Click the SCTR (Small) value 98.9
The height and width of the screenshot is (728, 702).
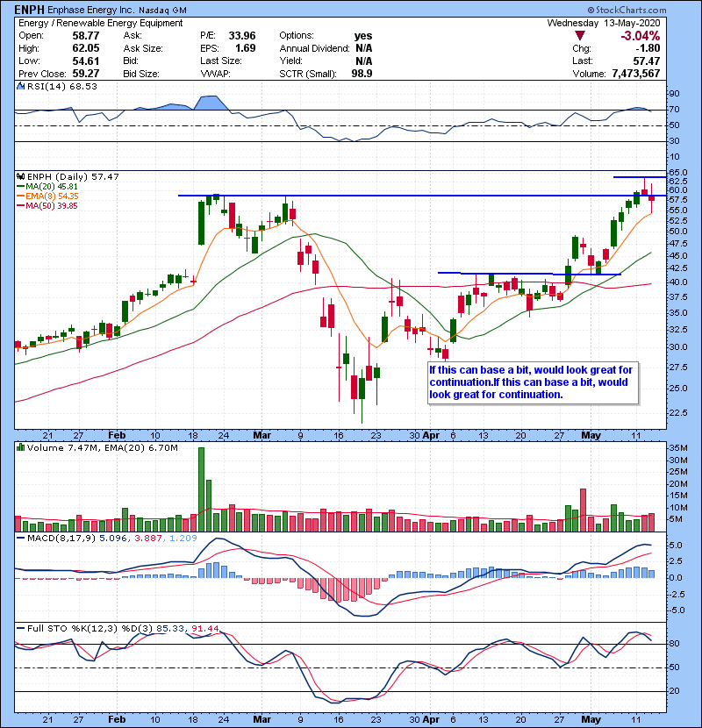(362, 74)
